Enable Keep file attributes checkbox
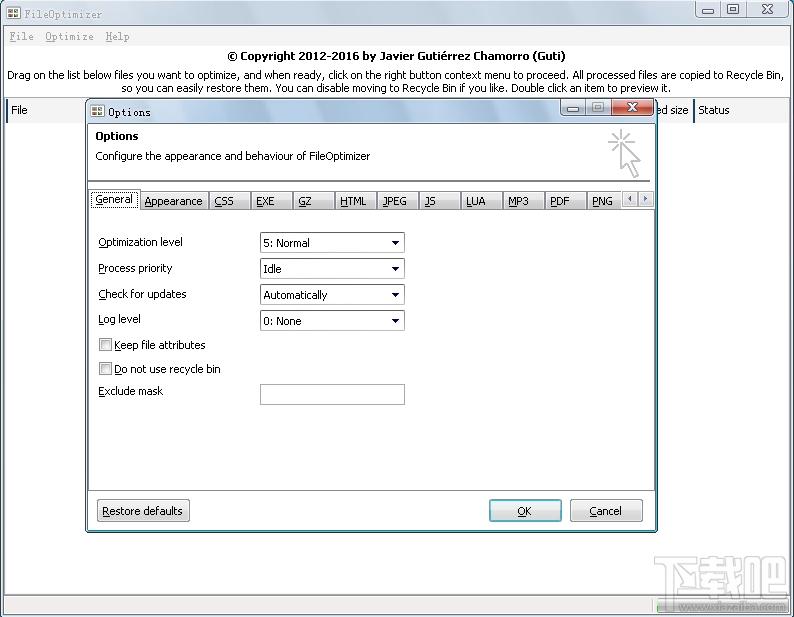 (x=105, y=345)
